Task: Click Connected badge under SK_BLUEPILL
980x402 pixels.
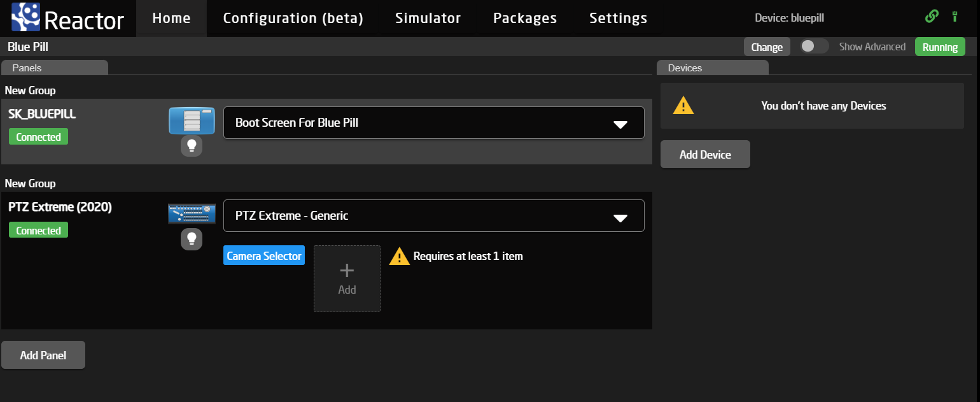Action: (x=38, y=137)
